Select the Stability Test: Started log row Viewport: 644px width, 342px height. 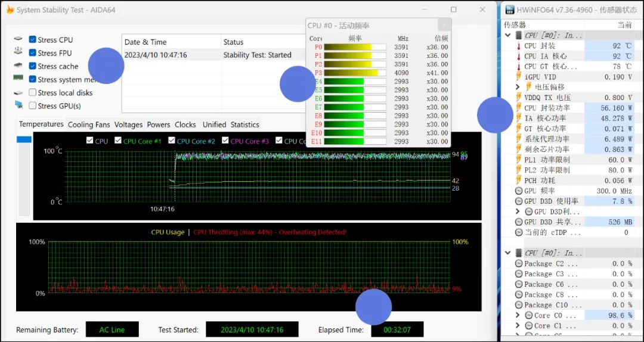pyautogui.click(x=256, y=55)
